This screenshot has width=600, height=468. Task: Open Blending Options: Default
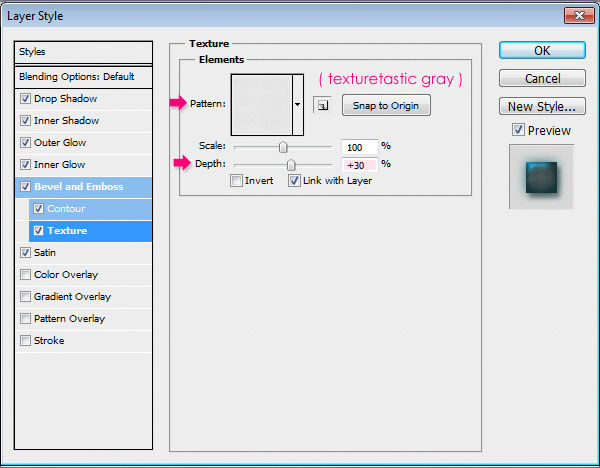click(83, 77)
